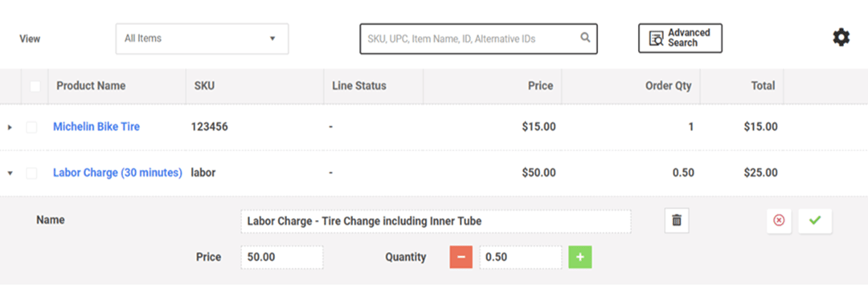
Task: Expand the Michelin Bike Tire row
Action: pos(10,128)
